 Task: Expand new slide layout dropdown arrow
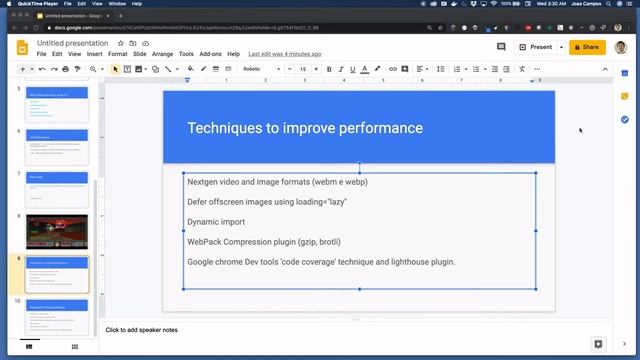tap(32, 69)
